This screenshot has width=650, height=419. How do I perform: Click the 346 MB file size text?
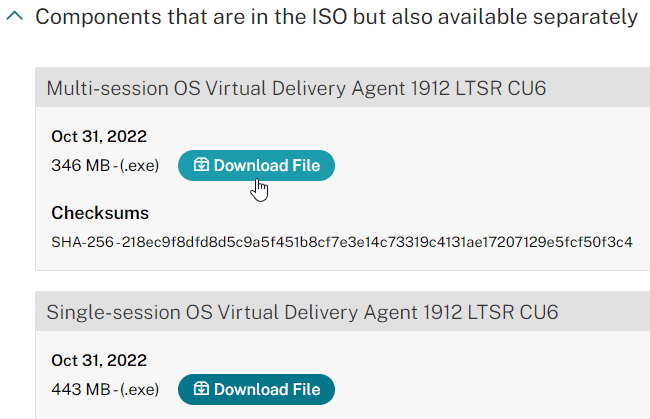click(80, 166)
